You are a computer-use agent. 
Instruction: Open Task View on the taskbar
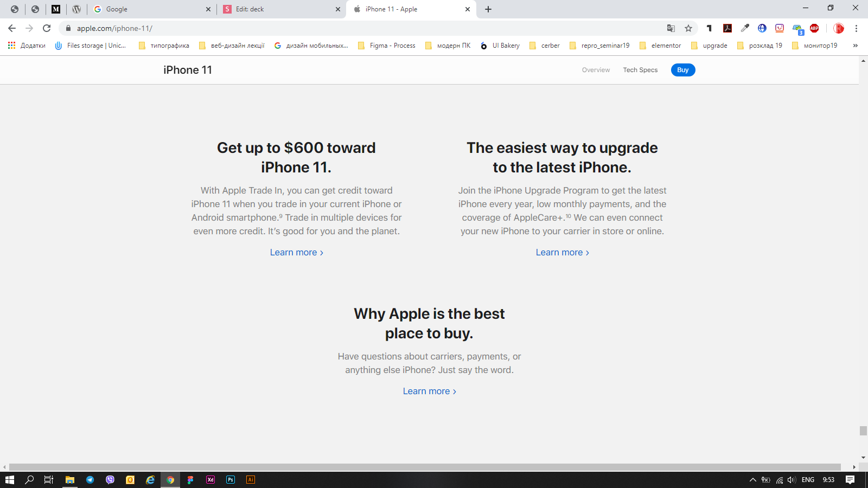point(49,480)
